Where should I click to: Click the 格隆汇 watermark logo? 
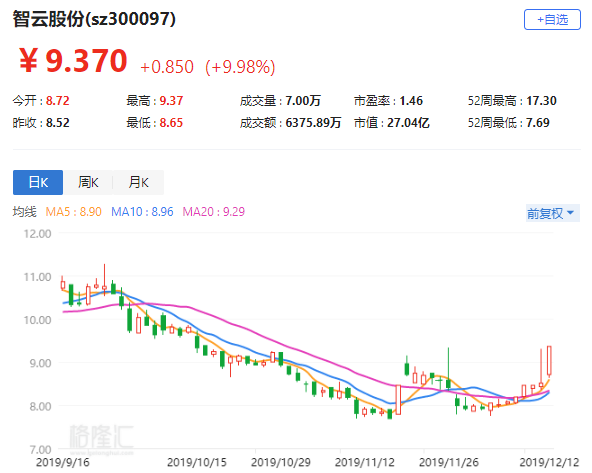click(x=101, y=438)
